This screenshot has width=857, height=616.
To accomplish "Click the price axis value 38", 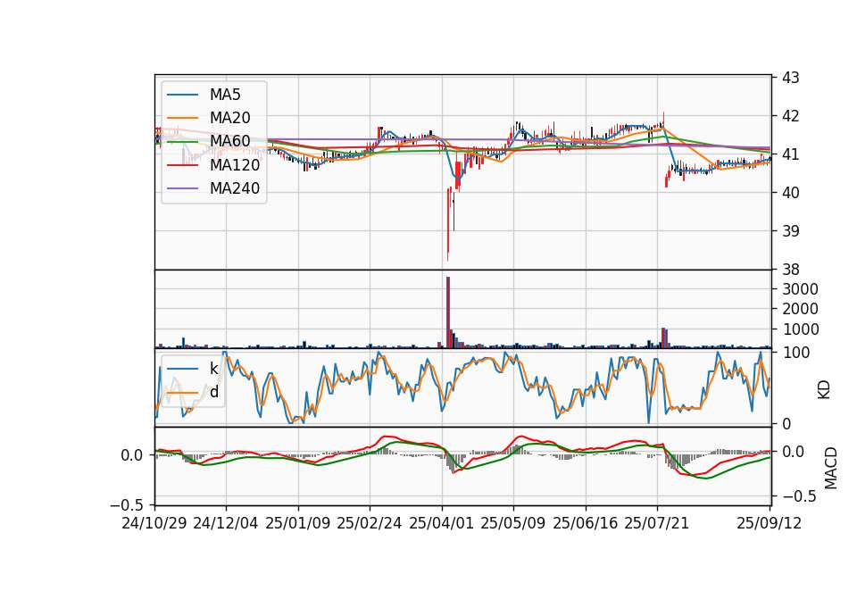I will pyautogui.click(x=790, y=270).
